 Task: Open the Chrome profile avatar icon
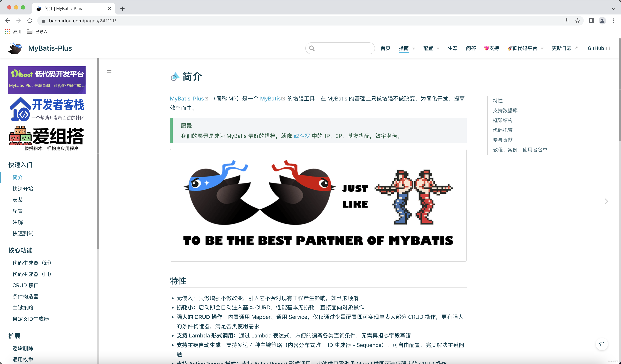(x=602, y=21)
